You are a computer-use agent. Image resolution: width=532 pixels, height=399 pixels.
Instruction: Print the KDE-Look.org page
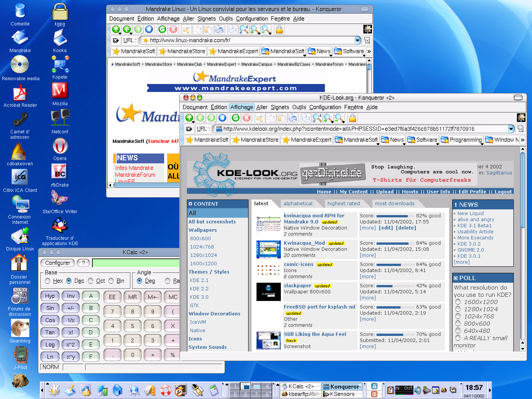point(293,118)
